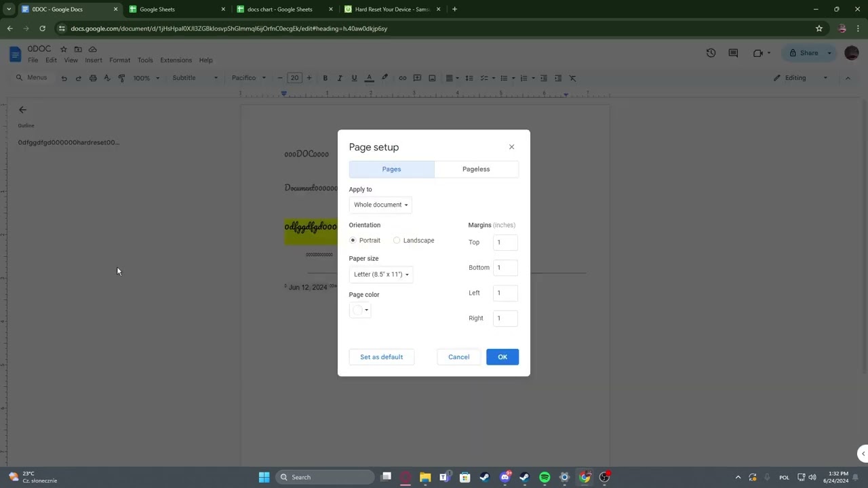Click the Menus search box

click(x=33, y=78)
